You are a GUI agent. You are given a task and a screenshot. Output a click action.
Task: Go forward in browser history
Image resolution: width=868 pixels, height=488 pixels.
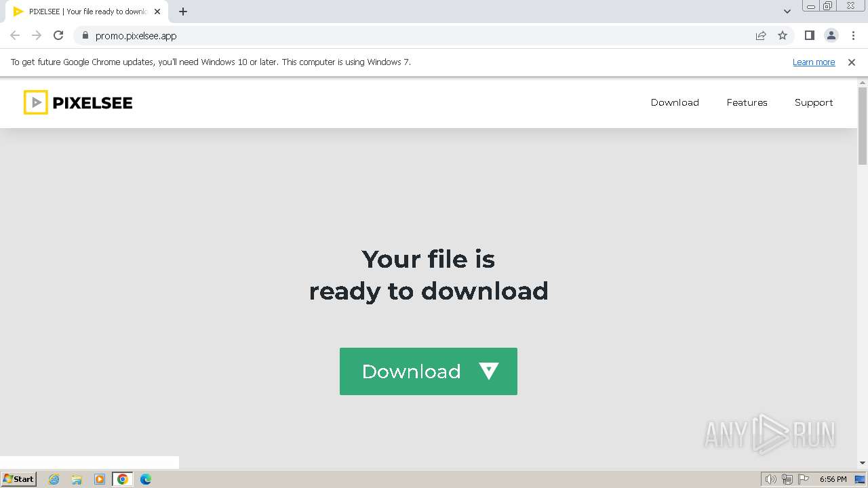coord(37,35)
